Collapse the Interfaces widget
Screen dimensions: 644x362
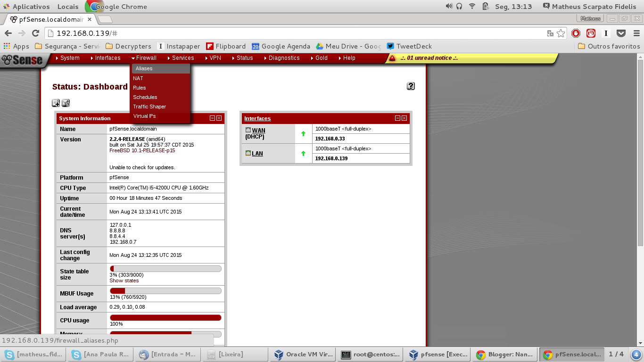click(x=398, y=118)
